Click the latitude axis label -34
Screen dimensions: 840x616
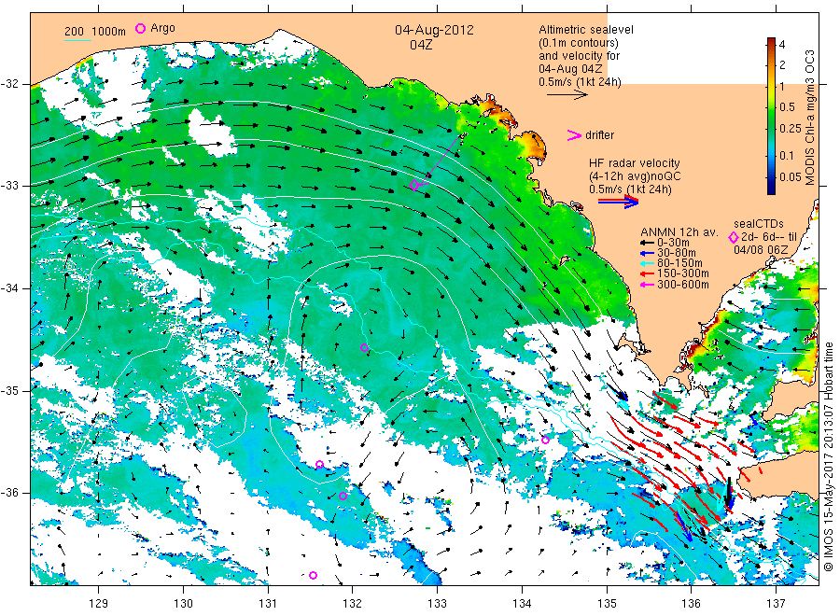(9, 288)
